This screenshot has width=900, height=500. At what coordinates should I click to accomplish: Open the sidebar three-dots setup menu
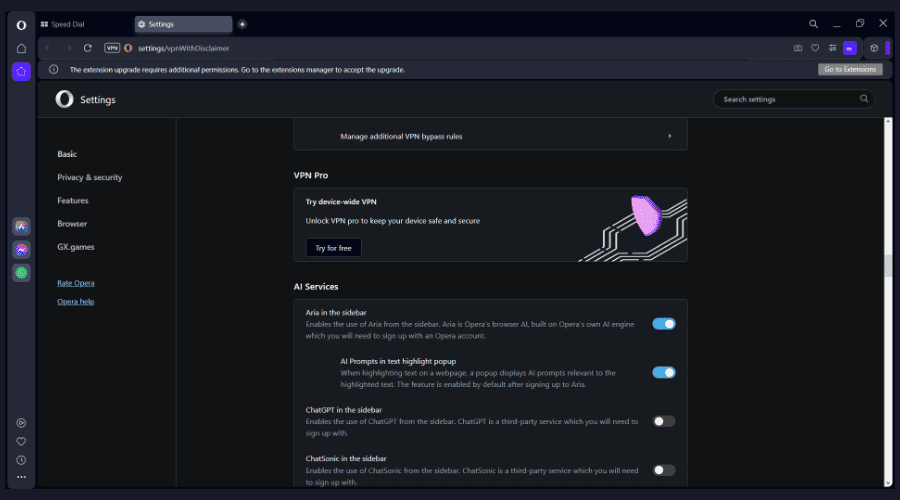[x=21, y=477]
